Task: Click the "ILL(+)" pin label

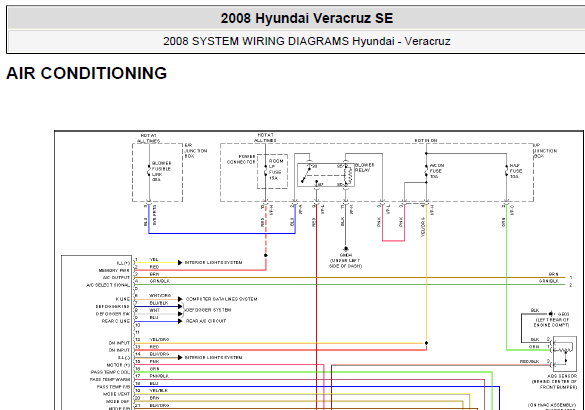Action: (x=123, y=263)
